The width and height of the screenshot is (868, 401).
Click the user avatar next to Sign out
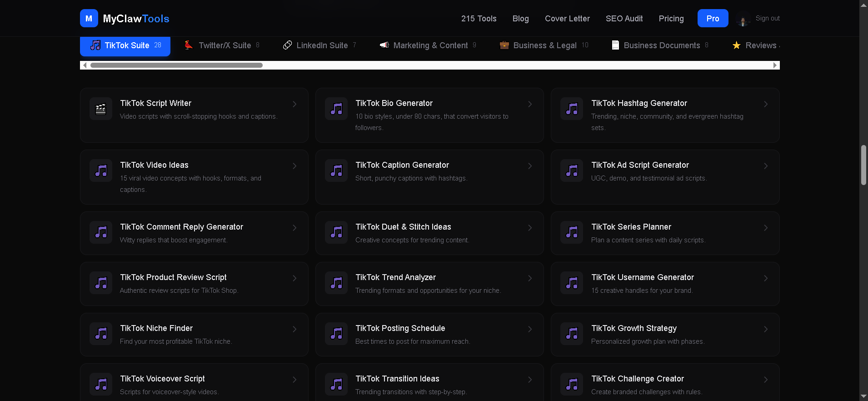click(x=743, y=19)
